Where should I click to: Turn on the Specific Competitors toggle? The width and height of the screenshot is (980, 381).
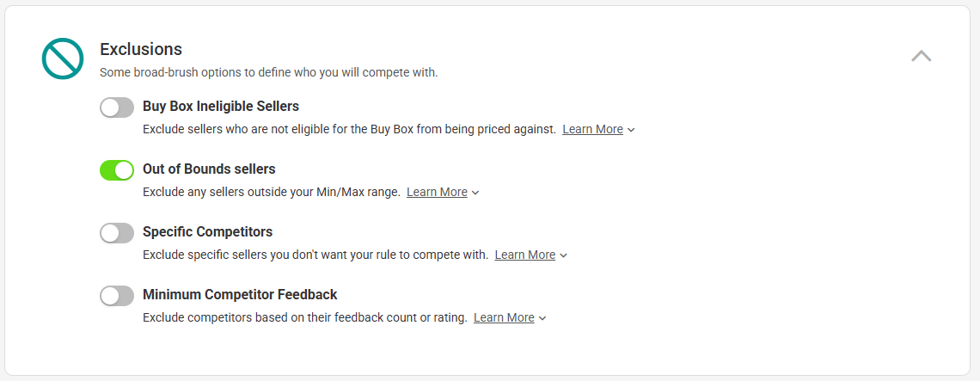pos(117,233)
